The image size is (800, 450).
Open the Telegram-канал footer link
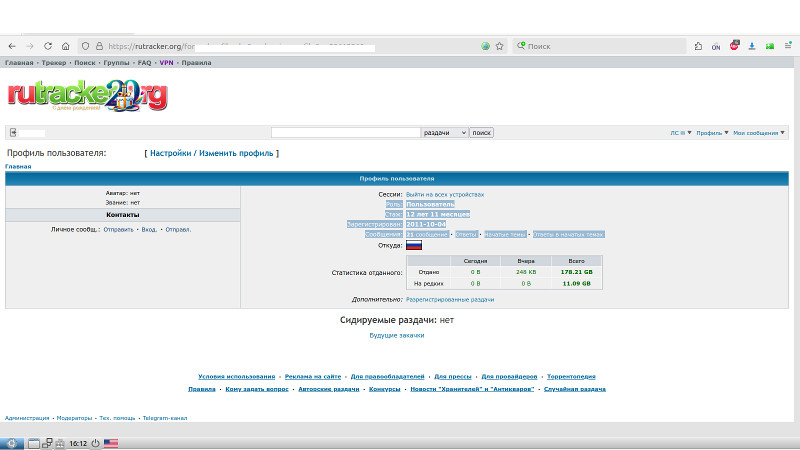tap(165, 418)
